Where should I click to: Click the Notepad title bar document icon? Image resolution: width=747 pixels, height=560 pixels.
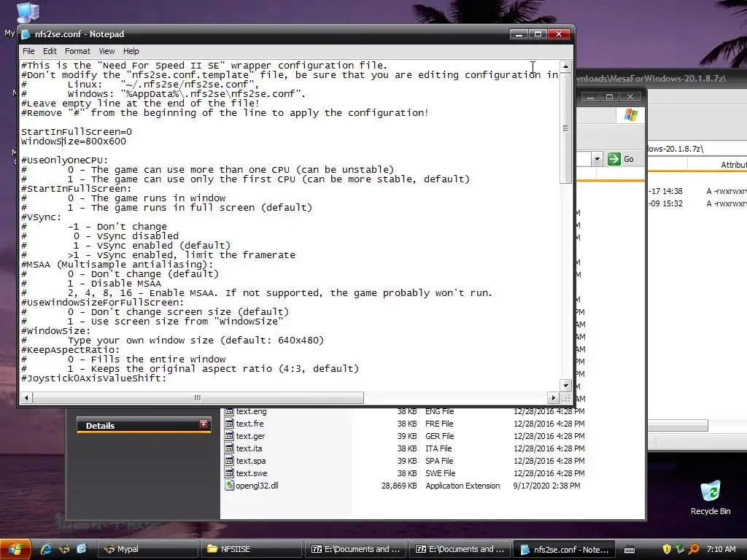pos(26,34)
